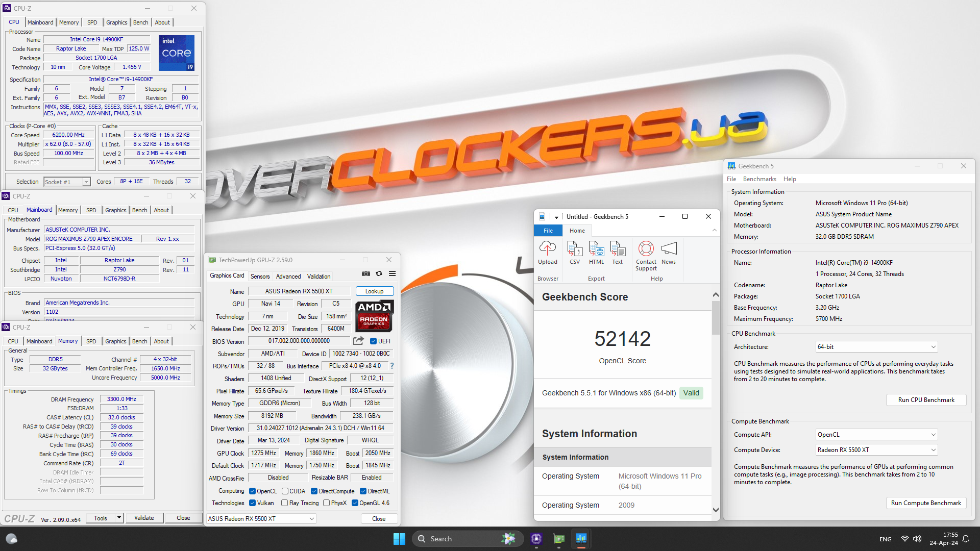Click Run CPU Benchmark
980x551 pixels.
(926, 400)
